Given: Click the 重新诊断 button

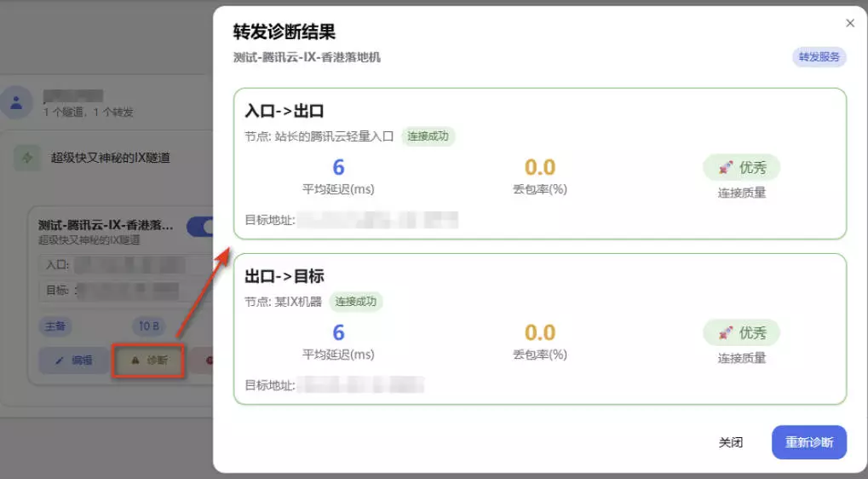Looking at the screenshot, I should coord(808,442).
